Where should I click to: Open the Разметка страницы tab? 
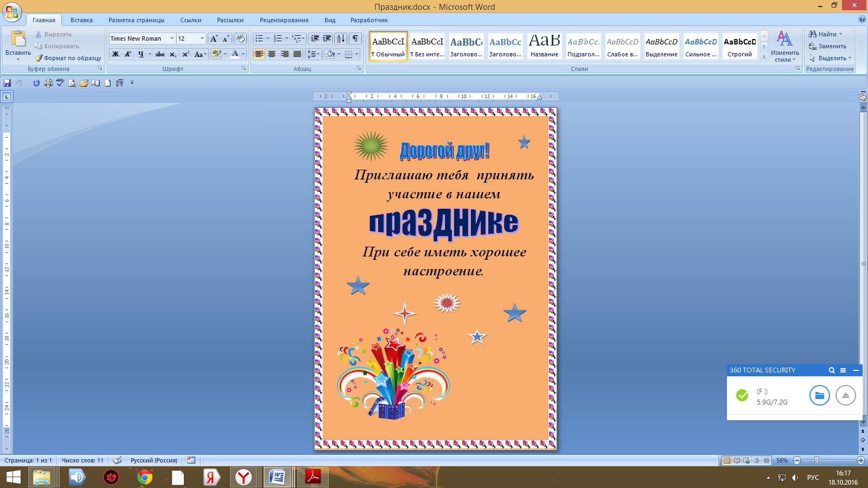(x=136, y=20)
